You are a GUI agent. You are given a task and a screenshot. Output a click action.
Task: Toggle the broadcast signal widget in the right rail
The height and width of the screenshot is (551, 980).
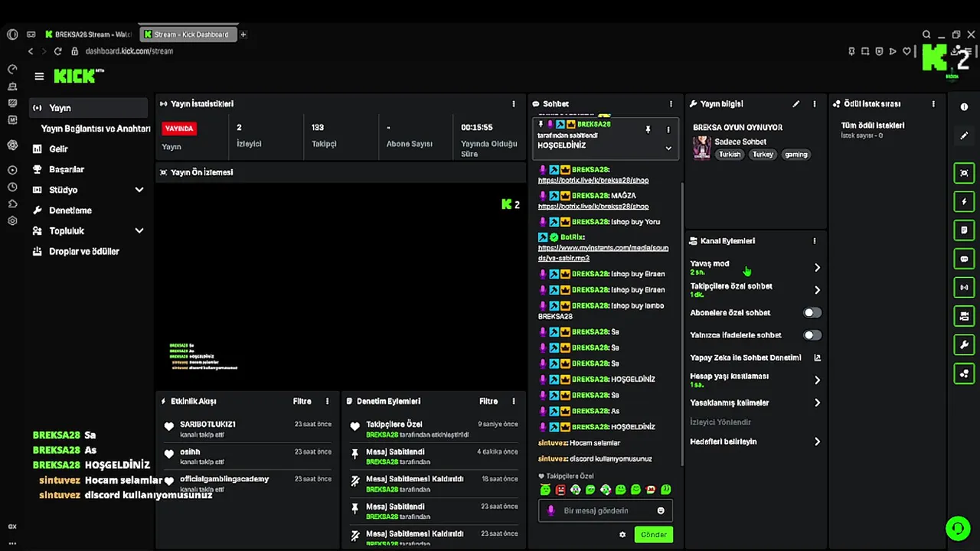pos(964,287)
